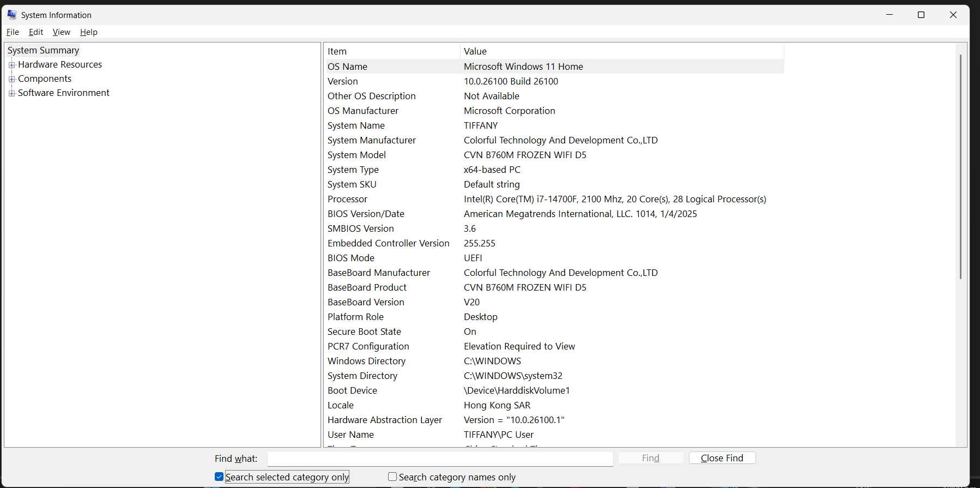The image size is (980, 488).
Task: Select the Other OS Description row
Action: (x=555, y=96)
